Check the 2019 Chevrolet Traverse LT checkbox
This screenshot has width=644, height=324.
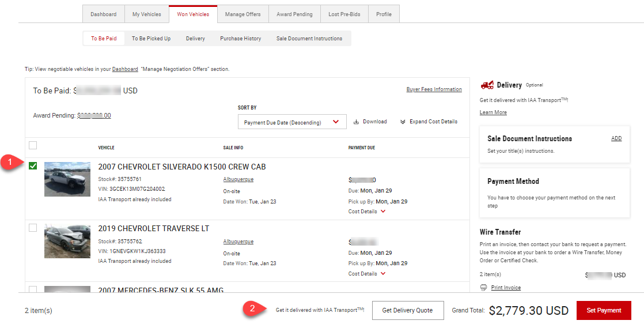(33, 228)
